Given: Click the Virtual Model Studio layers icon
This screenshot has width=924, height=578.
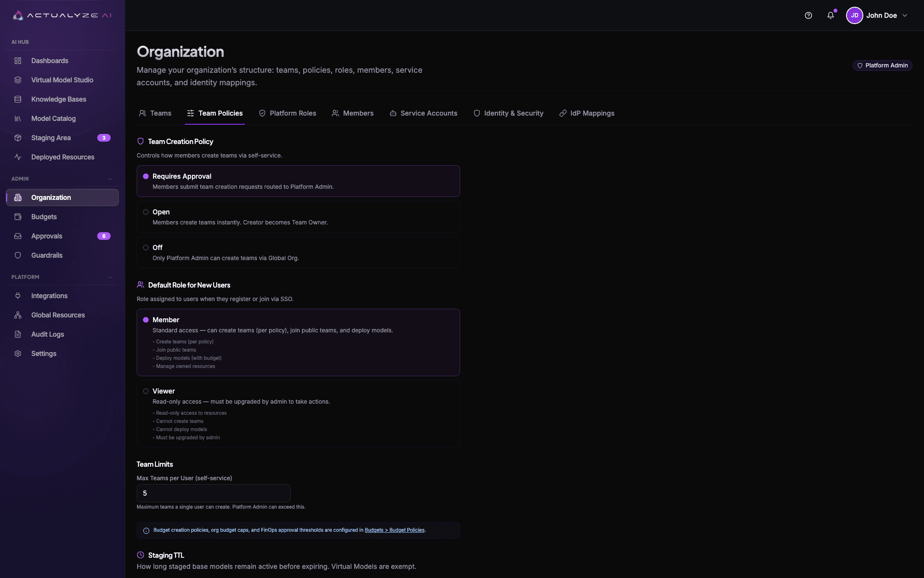Looking at the screenshot, I should click(18, 80).
